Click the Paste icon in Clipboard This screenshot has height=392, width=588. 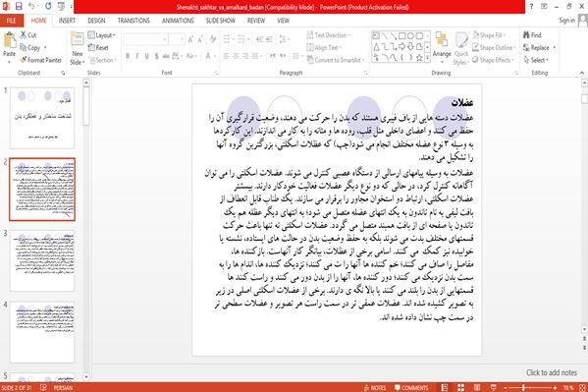coord(9,44)
